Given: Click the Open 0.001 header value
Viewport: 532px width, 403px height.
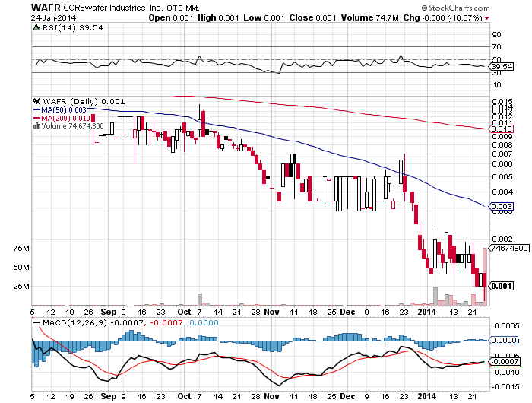Looking at the screenshot, I should tap(171, 18).
